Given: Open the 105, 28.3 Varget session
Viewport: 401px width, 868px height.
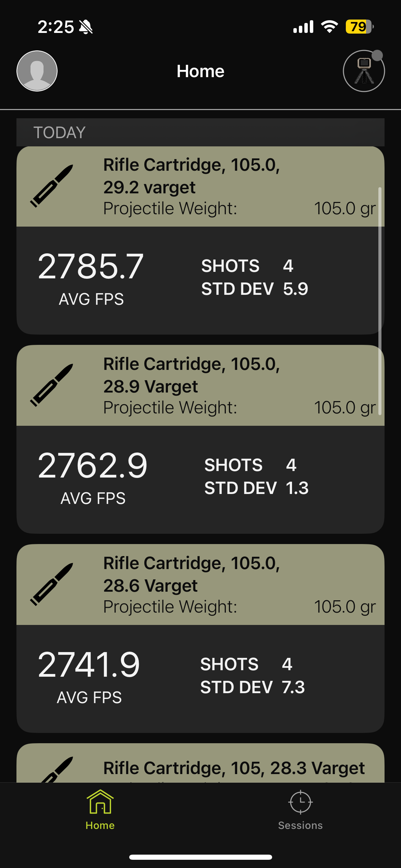Looking at the screenshot, I should [234, 768].
